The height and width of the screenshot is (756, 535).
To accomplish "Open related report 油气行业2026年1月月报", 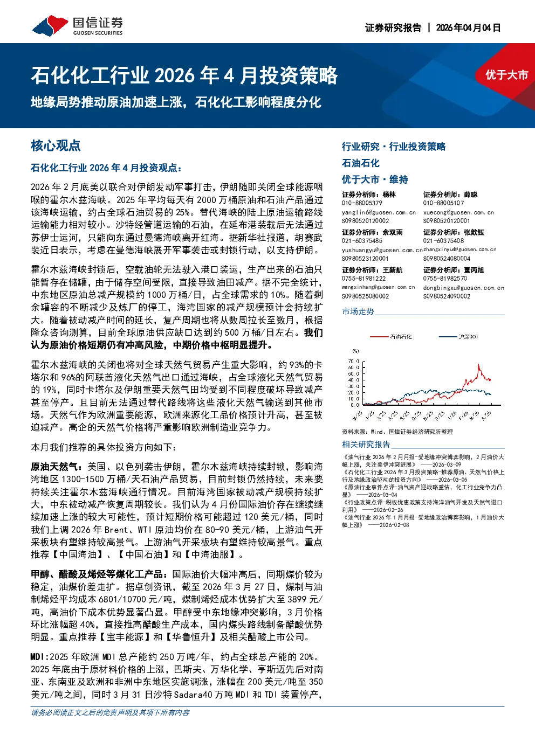I will tap(423, 521).
